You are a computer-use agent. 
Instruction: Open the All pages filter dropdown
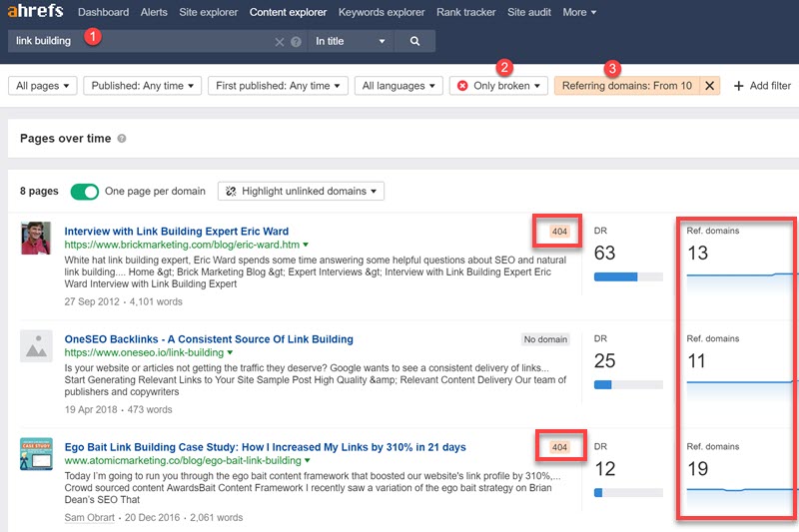42,86
